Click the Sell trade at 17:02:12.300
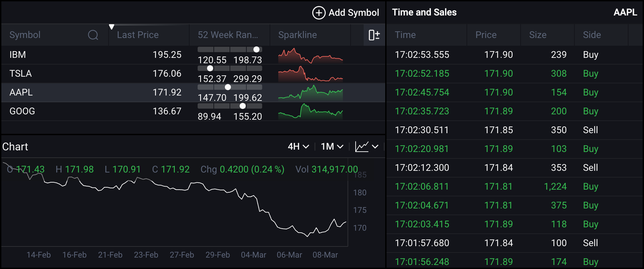Viewport: 644px width, 269px height. [515, 168]
